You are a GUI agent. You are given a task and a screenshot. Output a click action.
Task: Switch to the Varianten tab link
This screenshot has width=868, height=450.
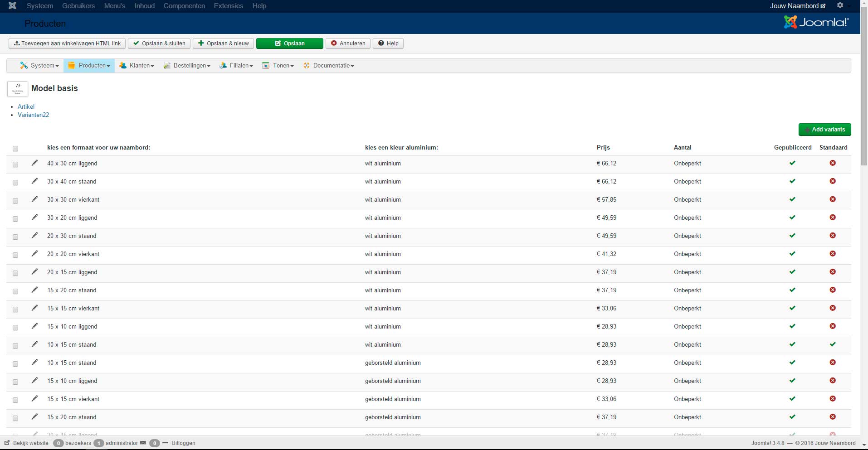point(33,115)
